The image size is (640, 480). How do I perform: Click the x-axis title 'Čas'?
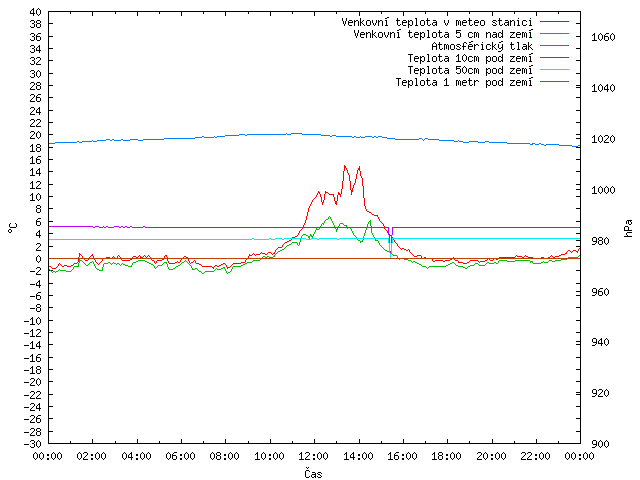313,473
